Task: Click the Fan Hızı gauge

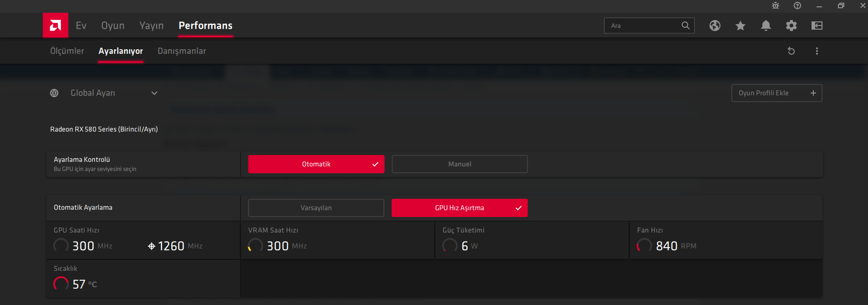Action: (x=644, y=246)
